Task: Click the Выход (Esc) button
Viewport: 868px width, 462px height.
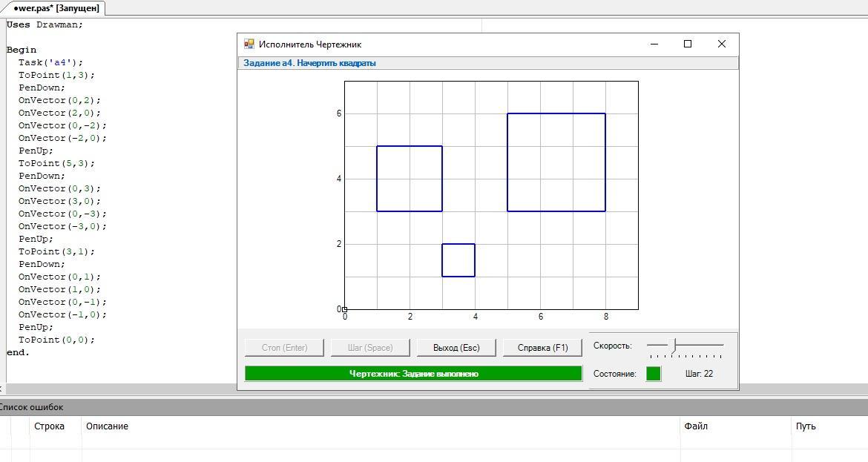Action: coord(456,348)
